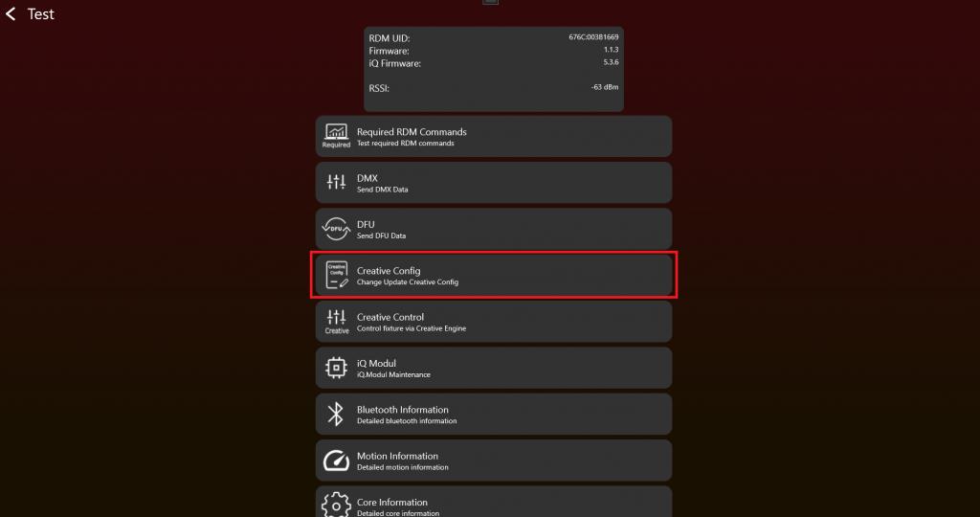The image size is (980, 517).
Task: Click the Bluetooth symbol icon
Action: coord(336,414)
